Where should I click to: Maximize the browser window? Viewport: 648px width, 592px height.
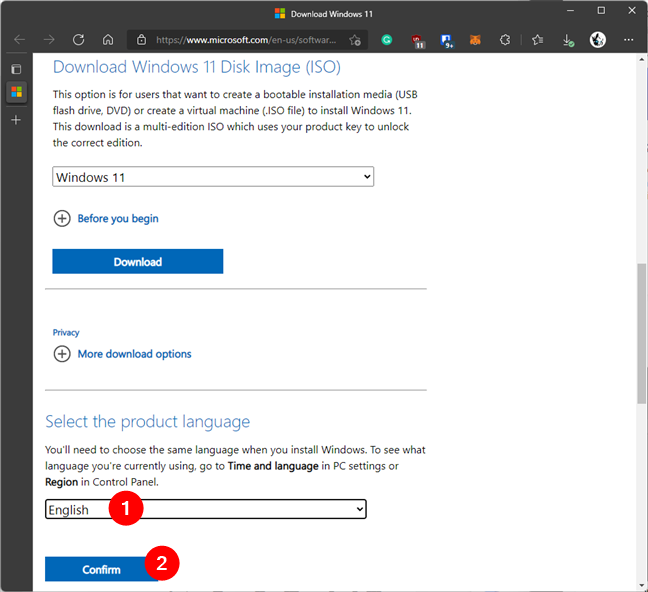[x=601, y=11]
